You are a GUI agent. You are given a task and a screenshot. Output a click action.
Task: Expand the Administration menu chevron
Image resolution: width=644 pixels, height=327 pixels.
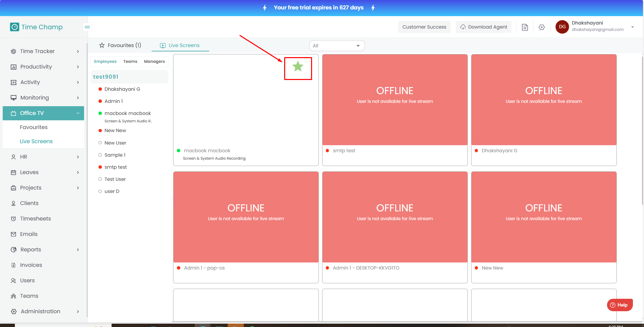(x=78, y=312)
